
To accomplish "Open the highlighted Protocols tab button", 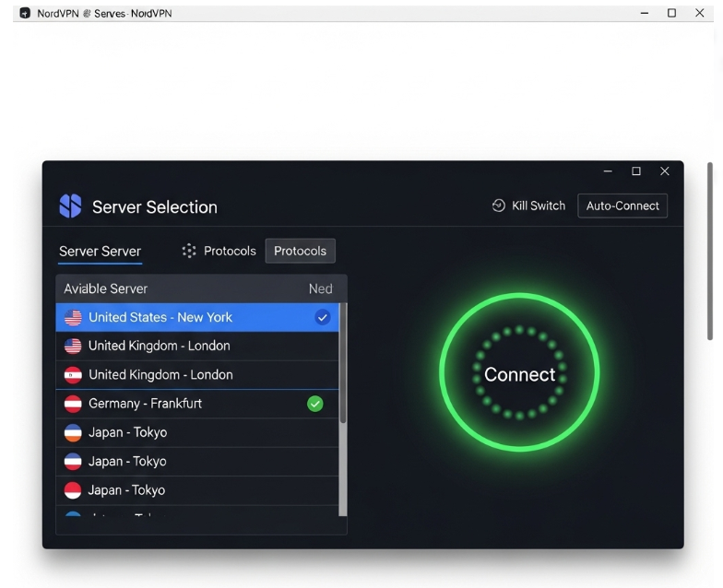I will (x=300, y=251).
